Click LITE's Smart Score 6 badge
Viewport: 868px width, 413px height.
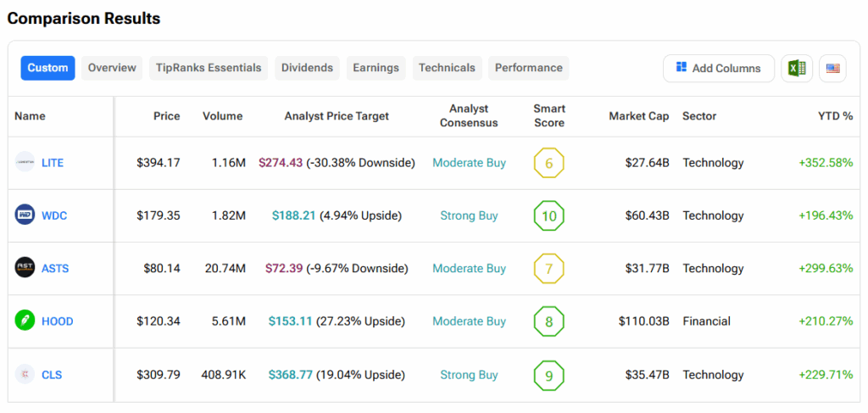548,163
